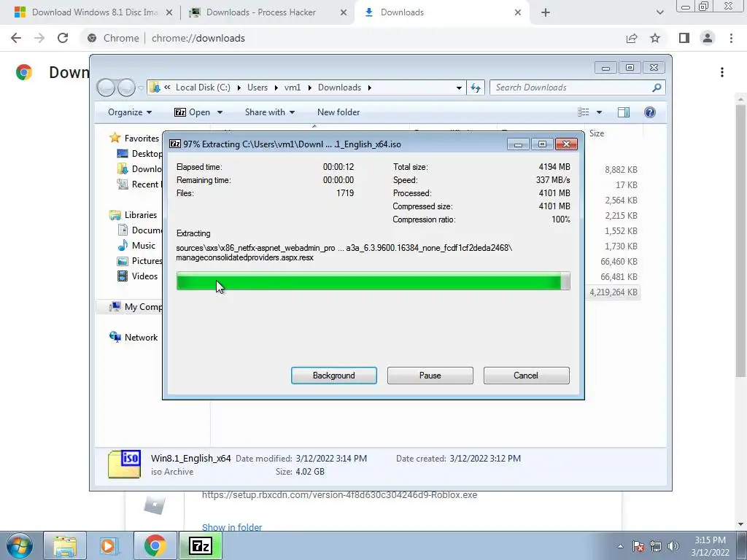The height and width of the screenshot is (560, 747).
Task: Close the Process Hacker tab
Action: click(x=344, y=12)
